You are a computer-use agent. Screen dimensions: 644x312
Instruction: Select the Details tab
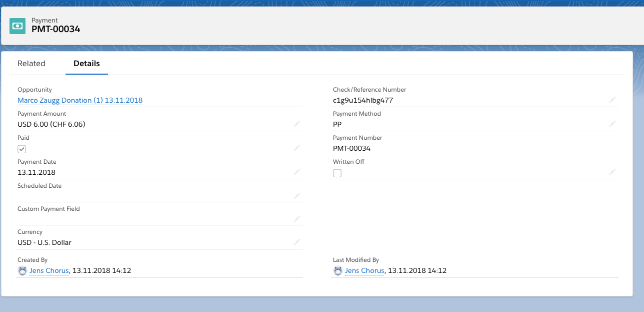[86, 64]
